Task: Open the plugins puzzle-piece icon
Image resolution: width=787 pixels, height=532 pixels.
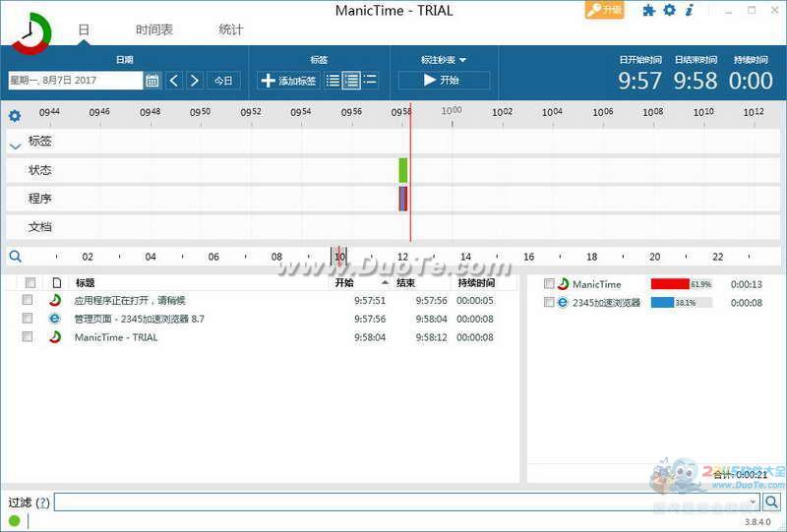Action: tap(648, 11)
